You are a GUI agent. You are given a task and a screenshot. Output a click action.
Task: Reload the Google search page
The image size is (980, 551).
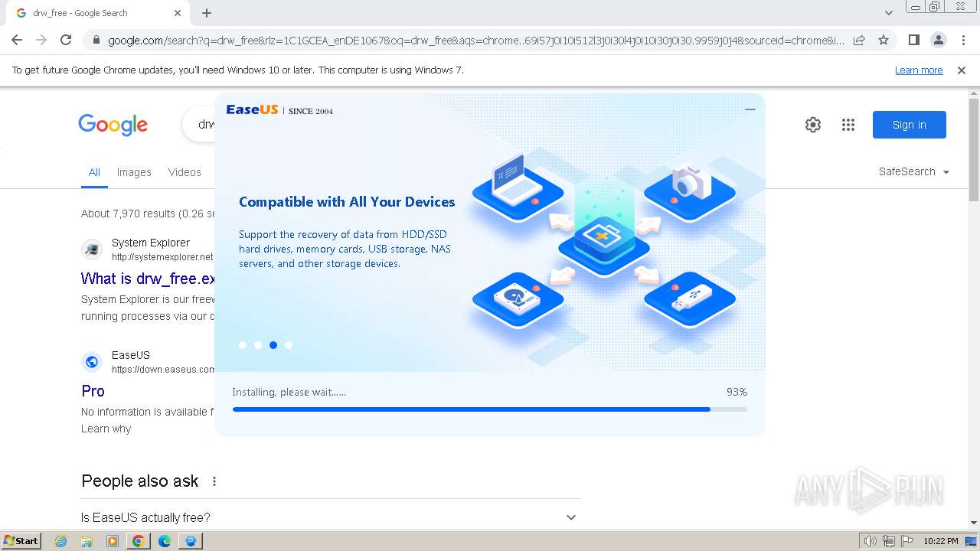pyautogui.click(x=66, y=40)
